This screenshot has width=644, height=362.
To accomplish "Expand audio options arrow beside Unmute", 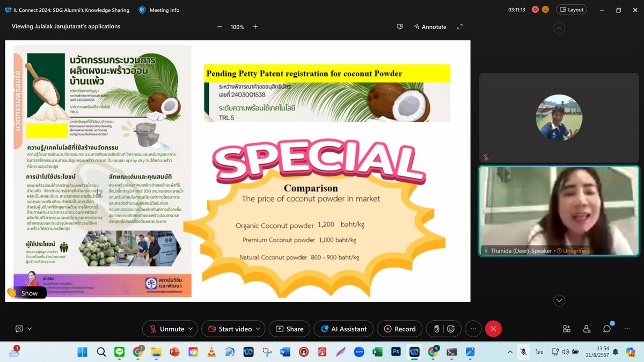I will click(190, 329).
